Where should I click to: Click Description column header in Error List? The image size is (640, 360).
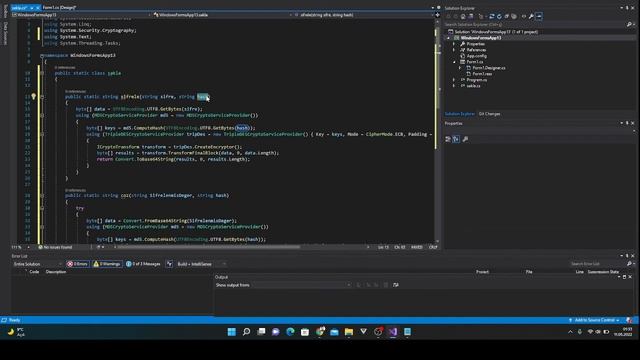[56, 271]
